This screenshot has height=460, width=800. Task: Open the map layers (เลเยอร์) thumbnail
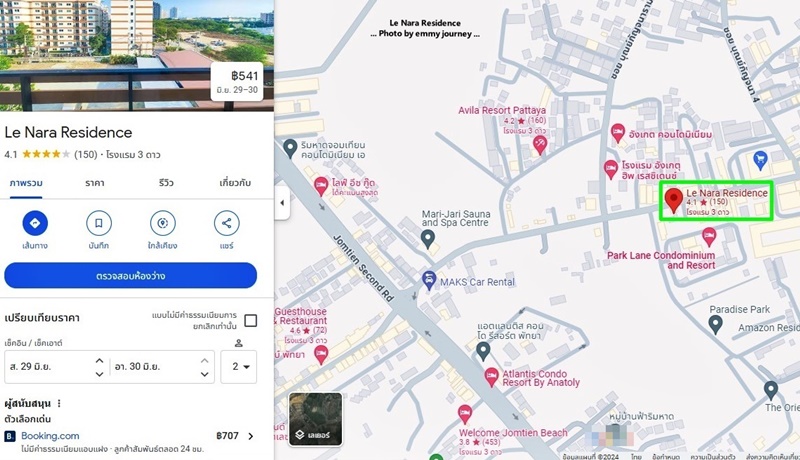pos(316,419)
